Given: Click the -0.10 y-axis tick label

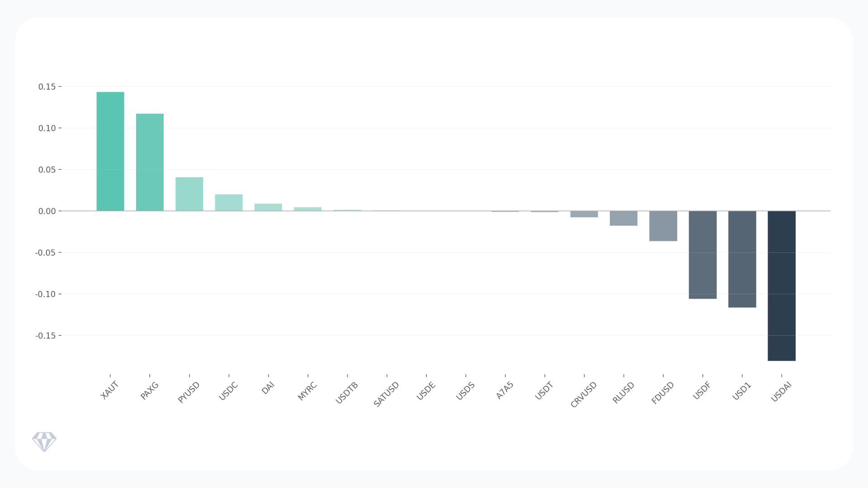Looking at the screenshot, I should 45,294.
